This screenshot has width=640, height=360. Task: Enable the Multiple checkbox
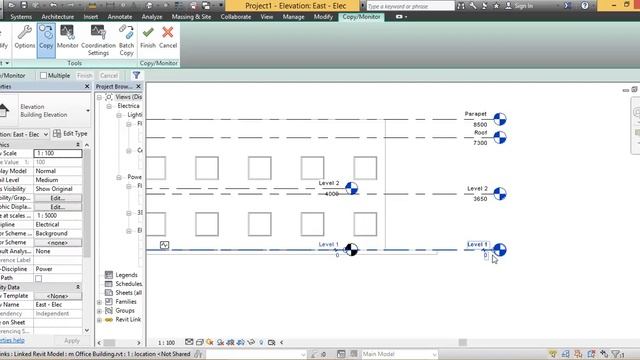pos(43,76)
